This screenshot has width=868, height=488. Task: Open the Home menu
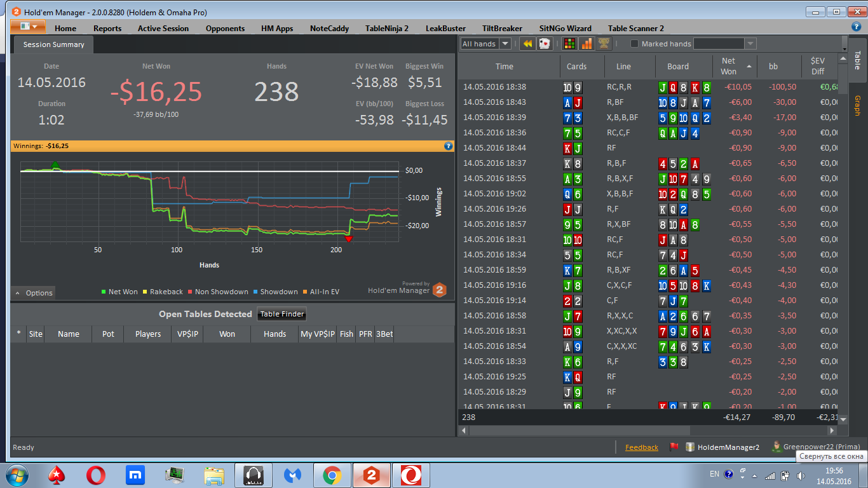coord(65,28)
